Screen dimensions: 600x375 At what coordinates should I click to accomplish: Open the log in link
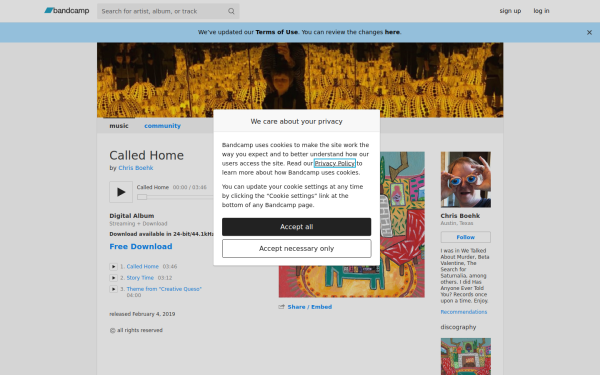coord(541,11)
